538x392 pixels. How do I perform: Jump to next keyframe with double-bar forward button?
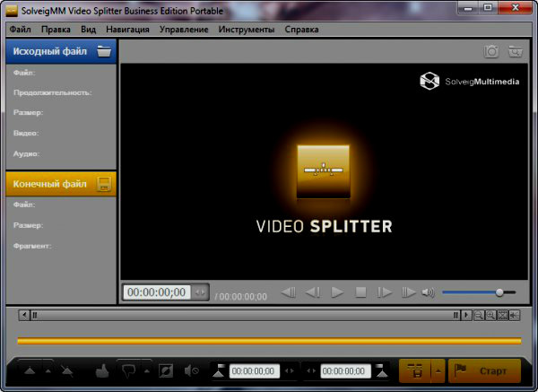click(x=408, y=292)
